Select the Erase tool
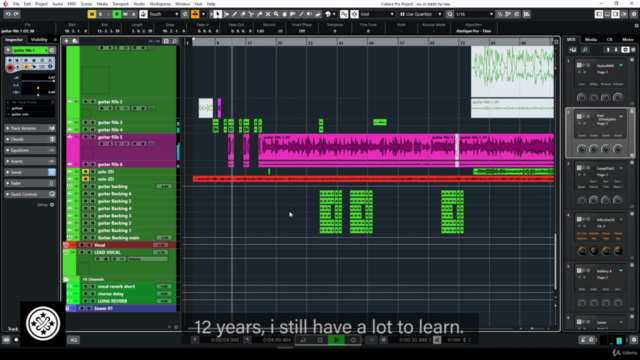Screen dimensions: 640x360 click(243, 14)
